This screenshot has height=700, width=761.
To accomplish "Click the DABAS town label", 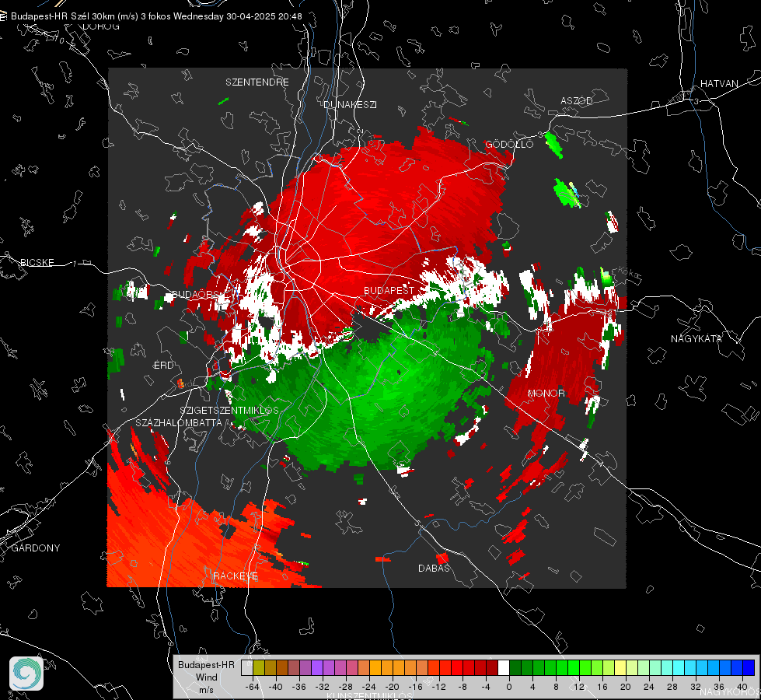I will coord(434,568).
